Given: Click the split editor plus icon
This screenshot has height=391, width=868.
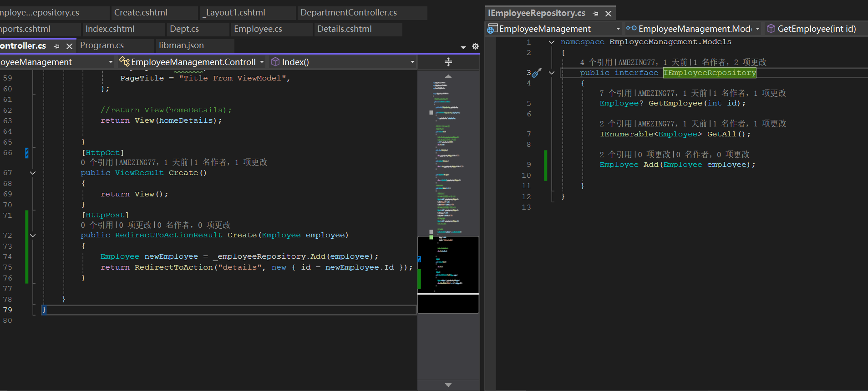Looking at the screenshot, I should tap(448, 62).
